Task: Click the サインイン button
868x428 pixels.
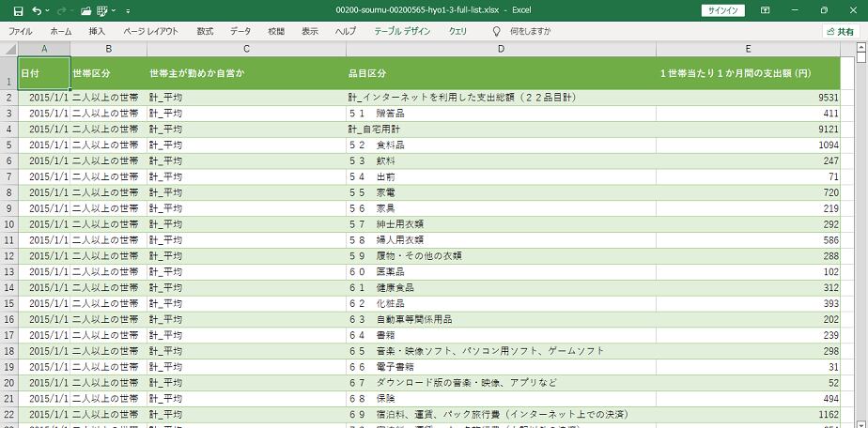Action: click(x=722, y=10)
